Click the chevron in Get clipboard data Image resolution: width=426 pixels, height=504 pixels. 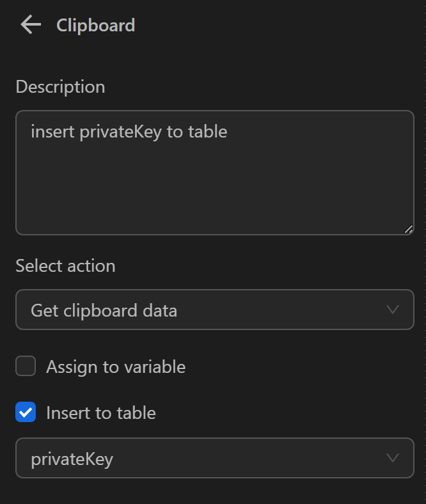point(393,310)
